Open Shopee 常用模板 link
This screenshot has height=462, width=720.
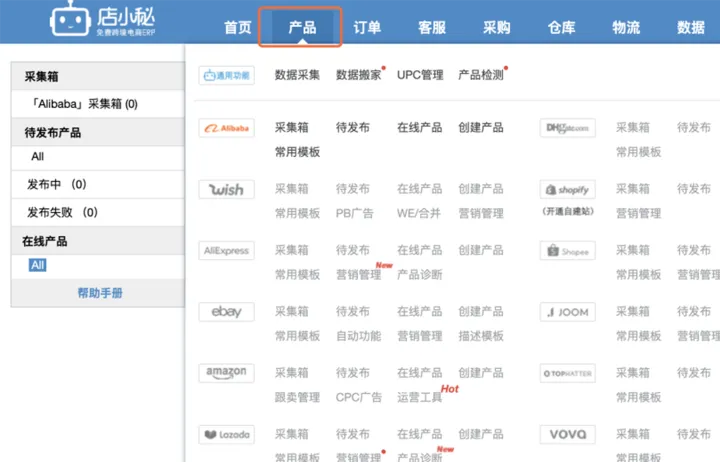[x=638, y=275]
